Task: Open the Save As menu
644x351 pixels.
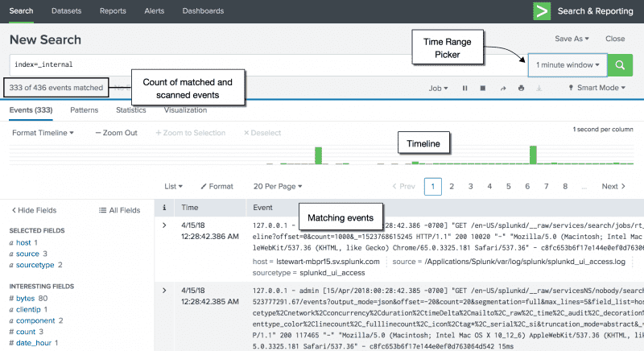Action: [572, 39]
